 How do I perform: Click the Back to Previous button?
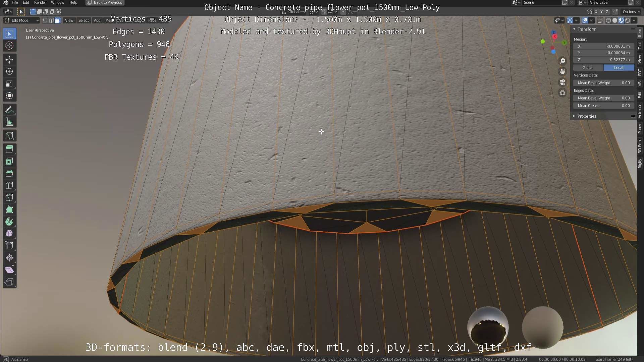point(105,2)
